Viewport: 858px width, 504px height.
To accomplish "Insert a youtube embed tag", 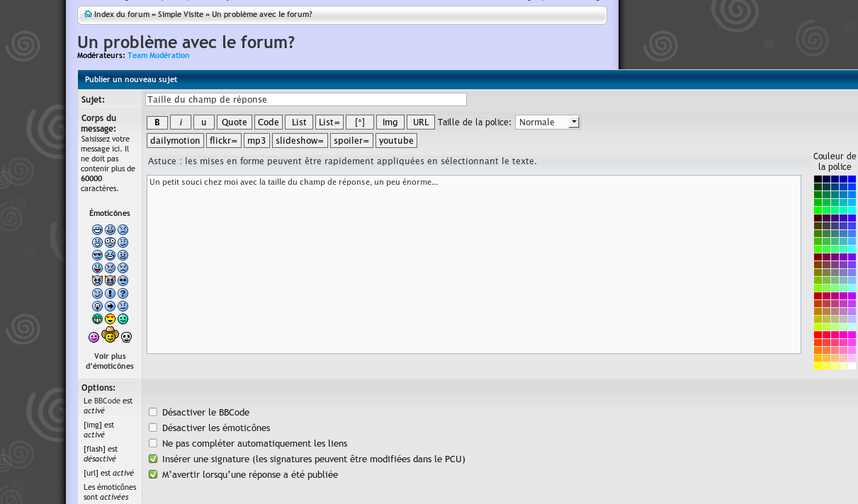I will 395,140.
